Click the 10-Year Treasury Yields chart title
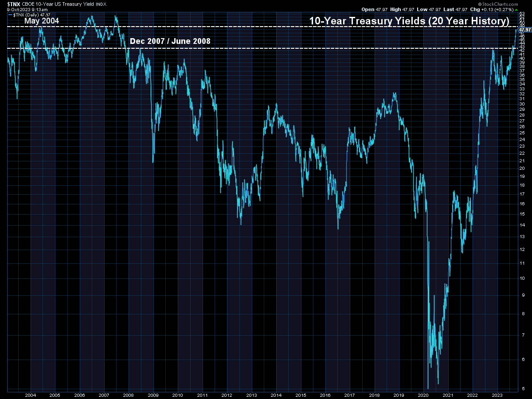 point(409,21)
